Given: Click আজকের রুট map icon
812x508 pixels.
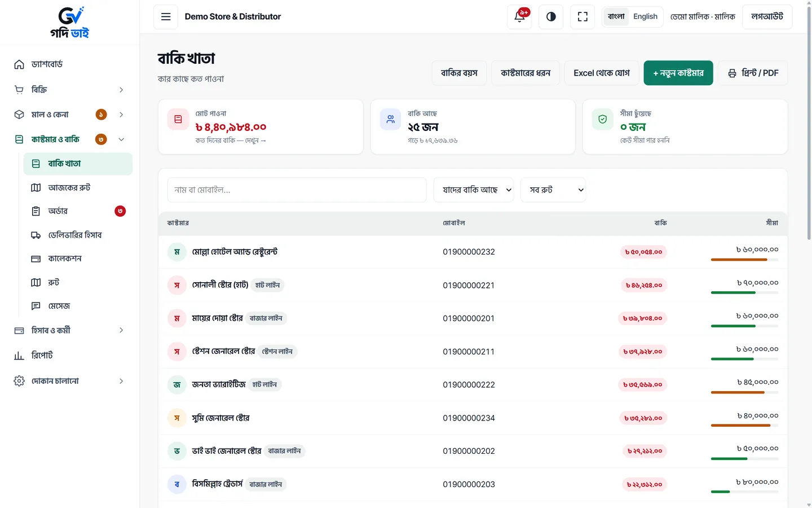Looking at the screenshot, I should pyautogui.click(x=36, y=187).
